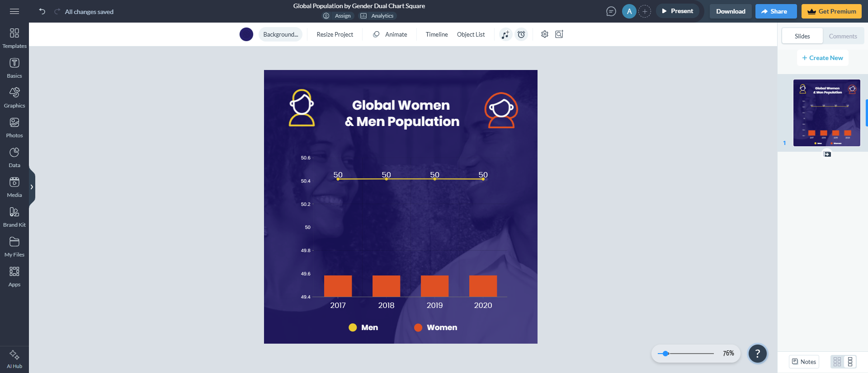Select slide 1 thumbnail
The width and height of the screenshot is (868, 373).
pyautogui.click(x=827, y=113)
